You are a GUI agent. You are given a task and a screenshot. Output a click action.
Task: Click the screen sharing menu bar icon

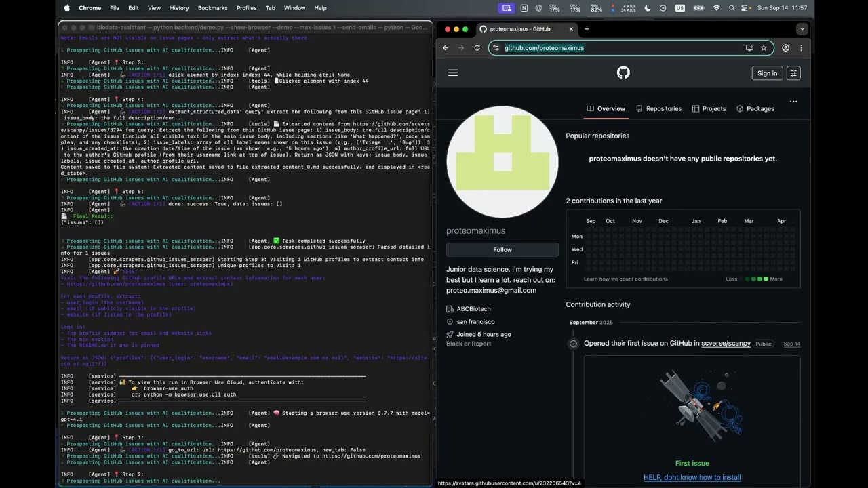(x=507, y=8)
